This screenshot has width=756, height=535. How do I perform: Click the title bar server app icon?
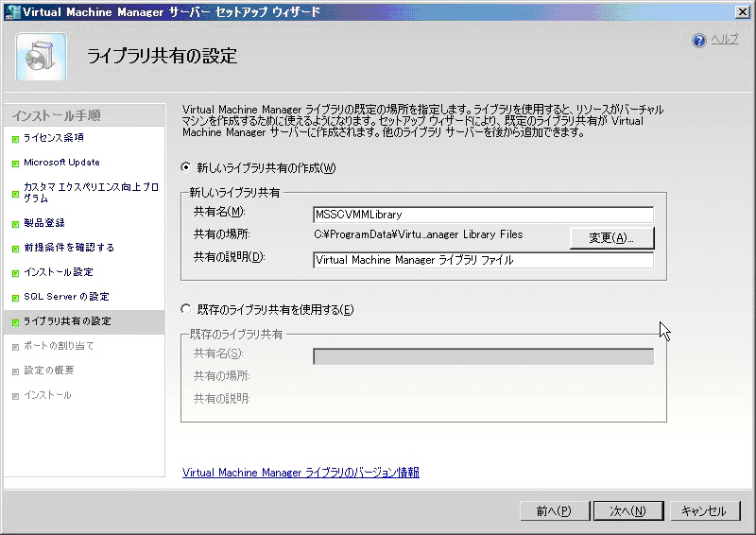pyautogui.click(x=11, y=11)
